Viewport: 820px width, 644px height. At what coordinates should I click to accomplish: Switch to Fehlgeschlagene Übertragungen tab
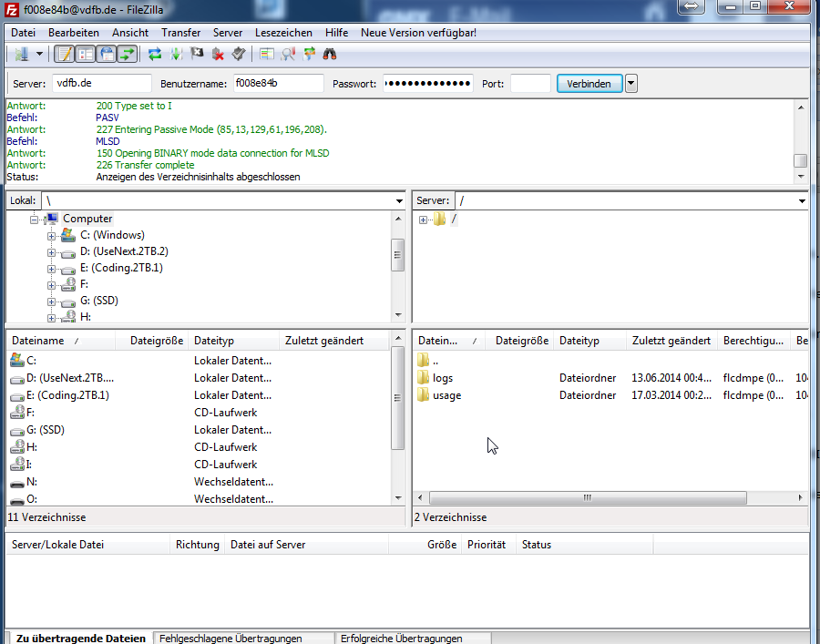[241, 638]
